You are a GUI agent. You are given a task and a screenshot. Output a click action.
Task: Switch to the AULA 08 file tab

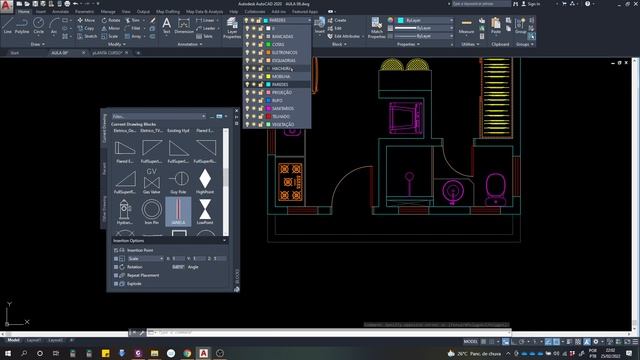(60, 53)
